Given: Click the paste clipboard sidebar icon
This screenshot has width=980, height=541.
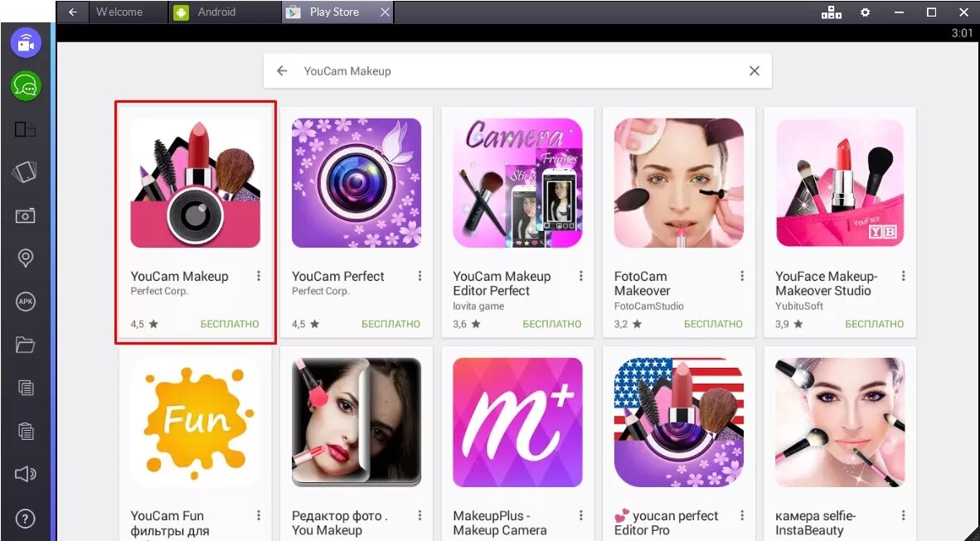Looking at the screenshot, I should [26, 431].
